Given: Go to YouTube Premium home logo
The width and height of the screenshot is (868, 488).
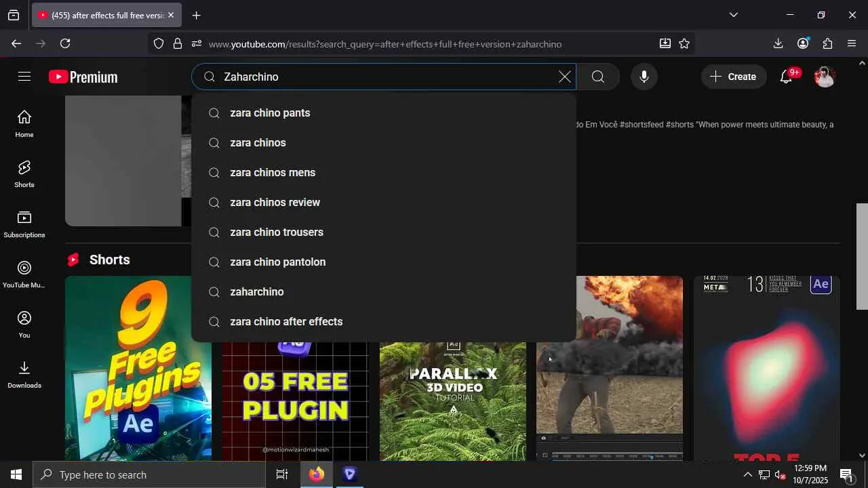Looking at the screenshot, I should tap(83, 77).
